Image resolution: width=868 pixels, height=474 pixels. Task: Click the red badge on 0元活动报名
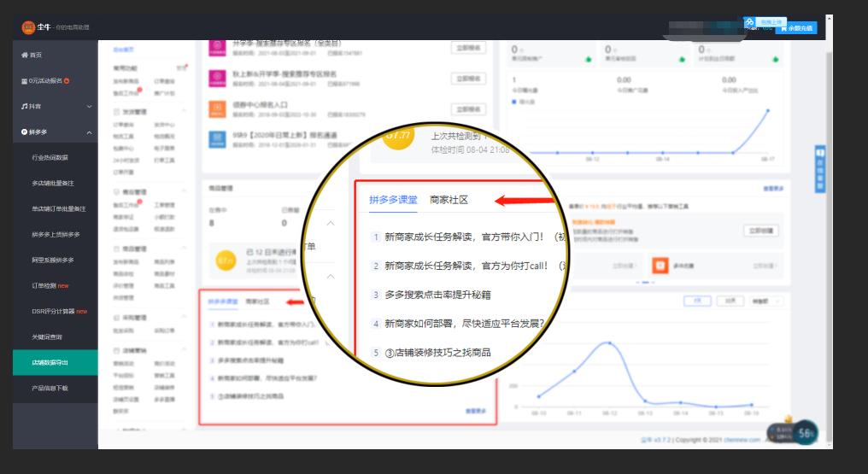67,81
